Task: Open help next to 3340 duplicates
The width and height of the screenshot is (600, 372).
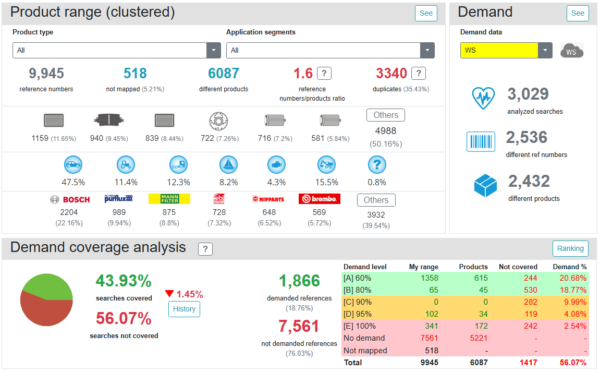Action: pos(419,73)
